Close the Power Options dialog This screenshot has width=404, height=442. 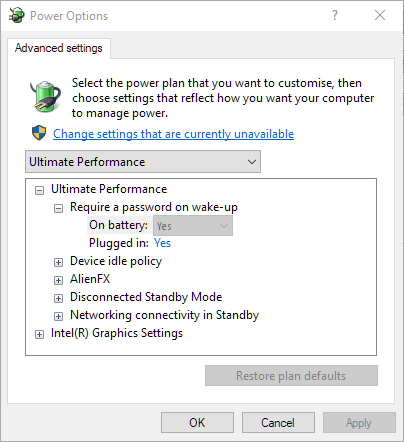pyautogui.click(x=380, y=15)
